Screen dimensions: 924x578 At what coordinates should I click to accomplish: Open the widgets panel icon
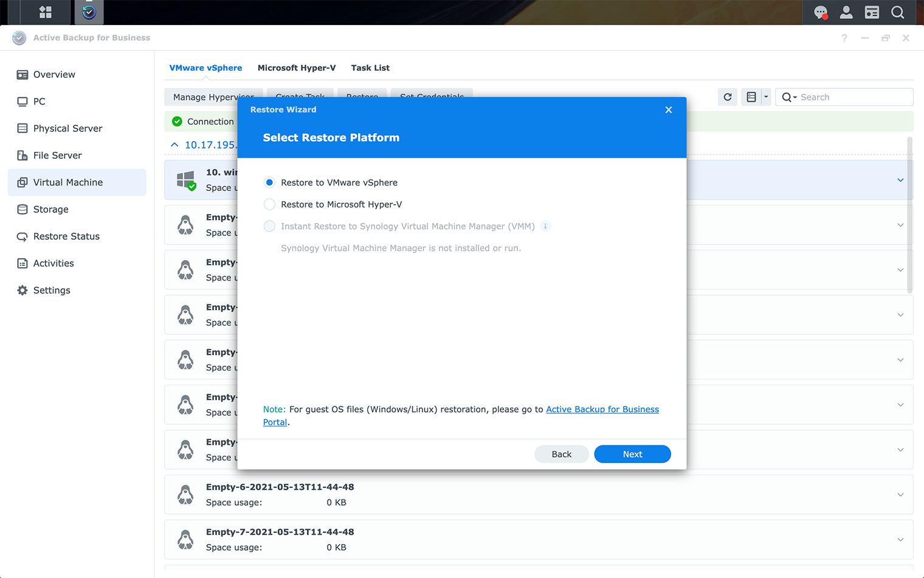click(x=872, y=12)
